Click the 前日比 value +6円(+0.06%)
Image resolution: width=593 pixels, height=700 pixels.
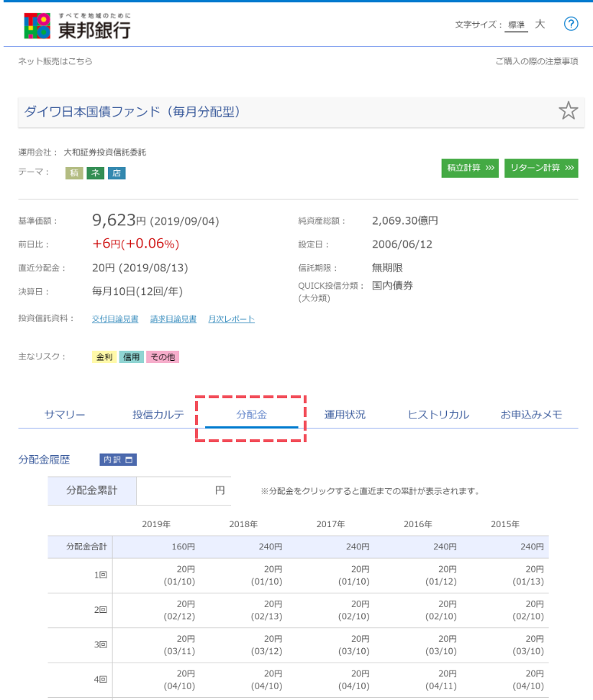pos(135,243)
